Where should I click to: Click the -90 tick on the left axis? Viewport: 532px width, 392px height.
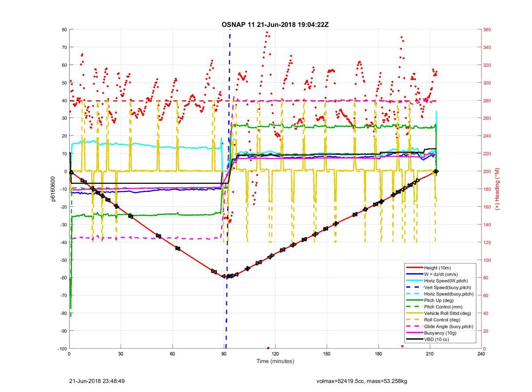pyautogui.click(x=63, y=331)
